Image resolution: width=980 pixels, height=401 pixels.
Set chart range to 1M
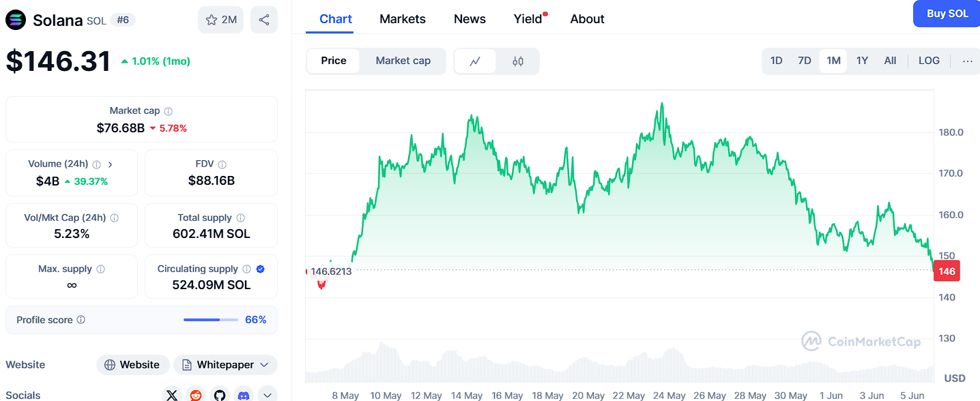pyautogui.click(x=833, y=61)
